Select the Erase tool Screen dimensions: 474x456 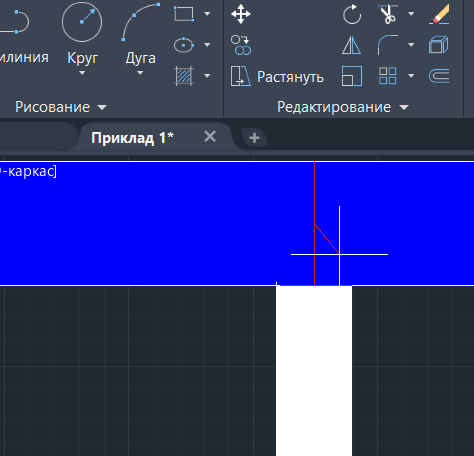pos(440,14)
